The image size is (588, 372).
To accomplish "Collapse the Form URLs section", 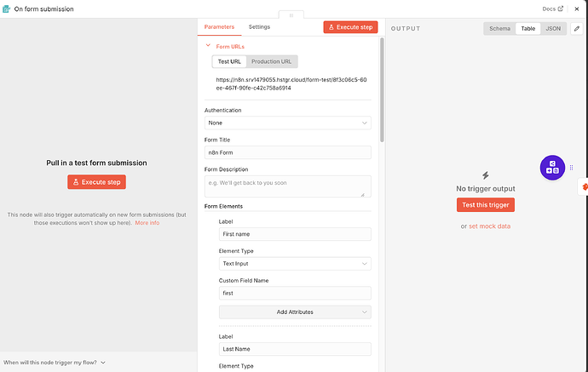I will click(208, 45).
